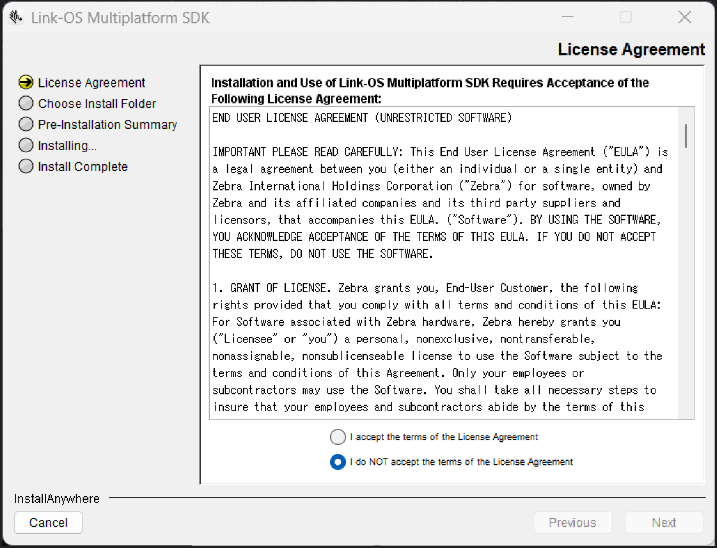717x548 pixels.
Task: Click the yellow arrow icon beside License Agreement
Action: 26,82
